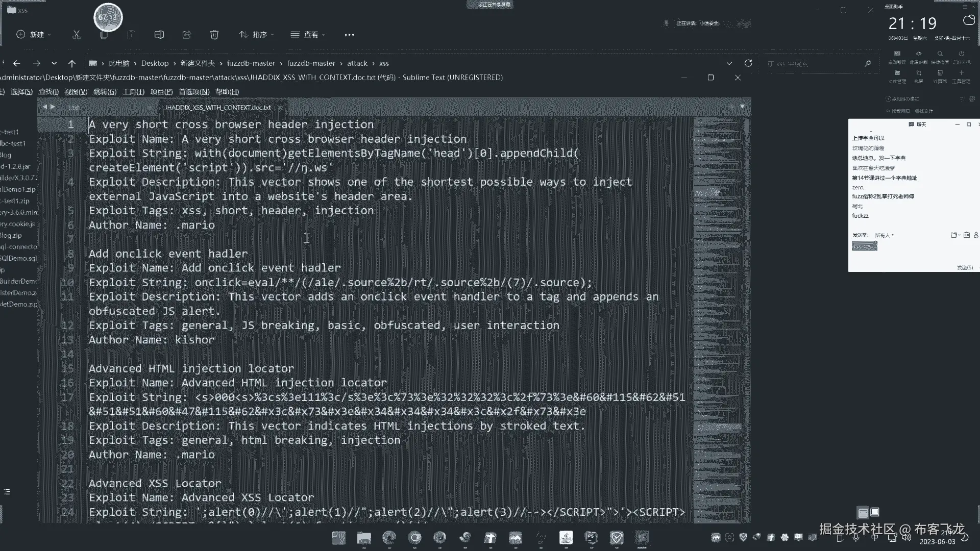980x551 pixels.
Task: Click the cut scissors icon in Explorer toolbar
Action: click(x=77, y=35)
